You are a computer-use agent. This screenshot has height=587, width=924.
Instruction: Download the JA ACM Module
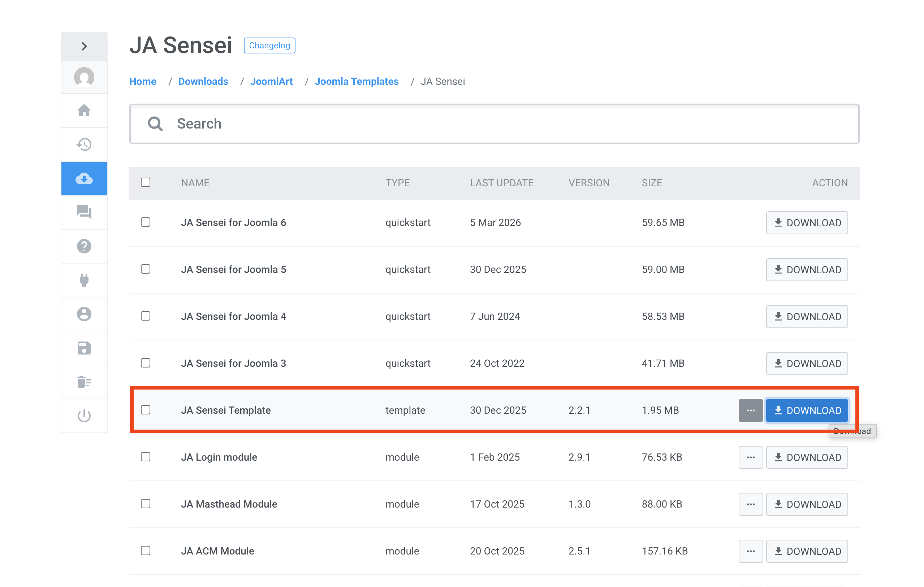(x=807, y=551)
